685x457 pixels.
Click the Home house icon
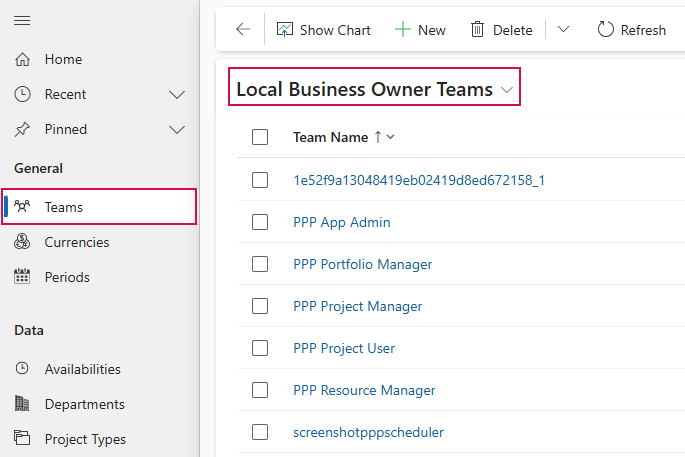22,59
